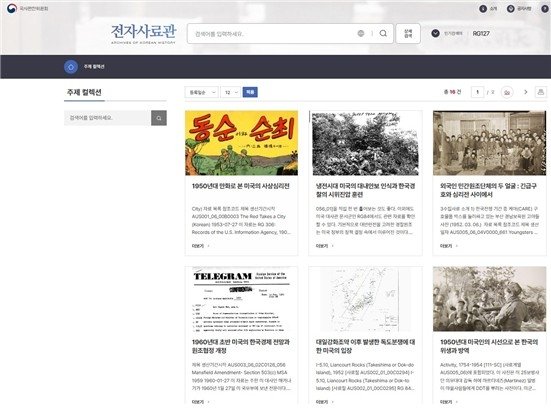Image resolution: width=551 pixels, height=409 pixels.
Task: Expand the popular keywords arrow icon
Action: click(x=435, y=33)
